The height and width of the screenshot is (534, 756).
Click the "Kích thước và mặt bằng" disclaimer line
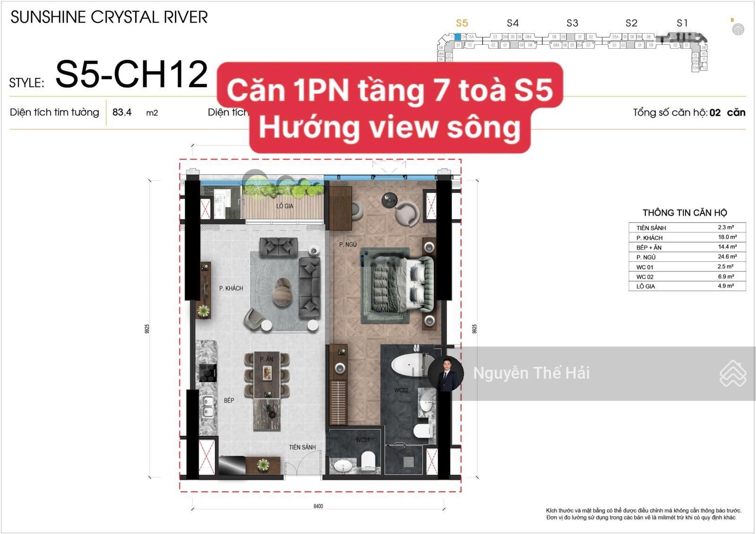pos(644,510)
